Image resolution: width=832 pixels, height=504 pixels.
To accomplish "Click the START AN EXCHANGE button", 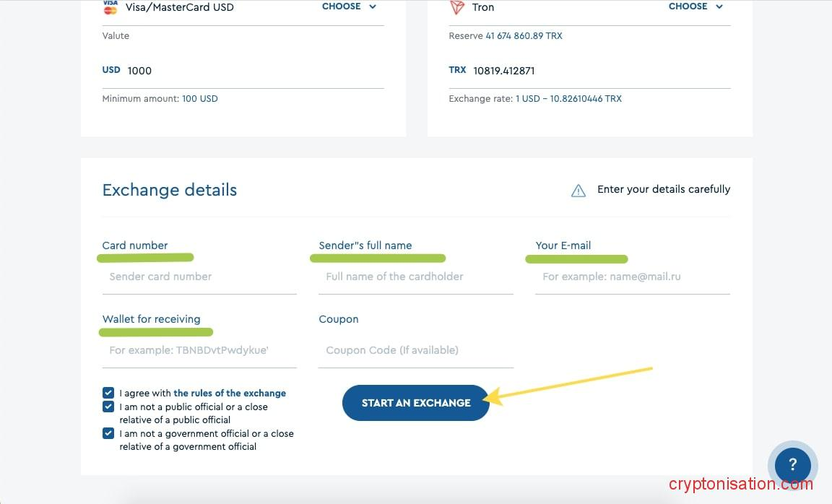I will coord(416,403).
